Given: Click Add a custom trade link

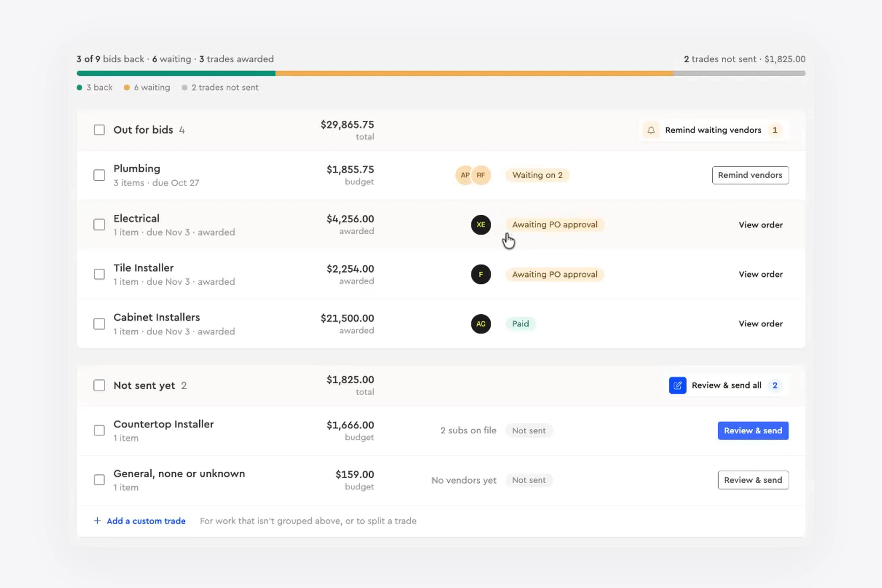Looking at the screenshot, I should 146,521.
